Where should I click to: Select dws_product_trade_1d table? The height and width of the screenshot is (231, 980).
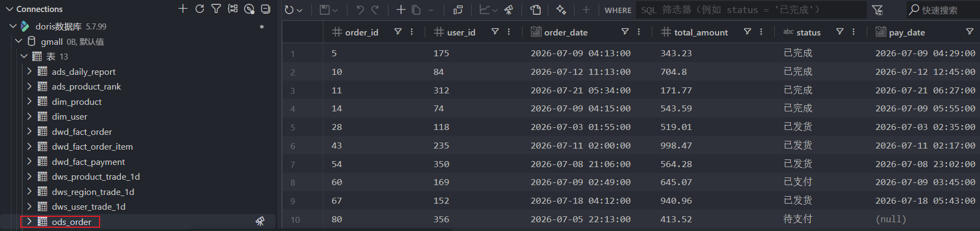tap(96, 176)
